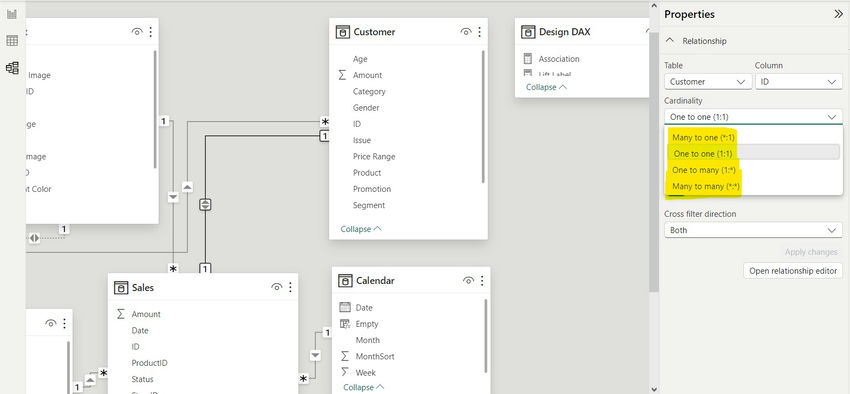Select Issue field in Customer table
The image size is (850, 394).
click(362, 140)
